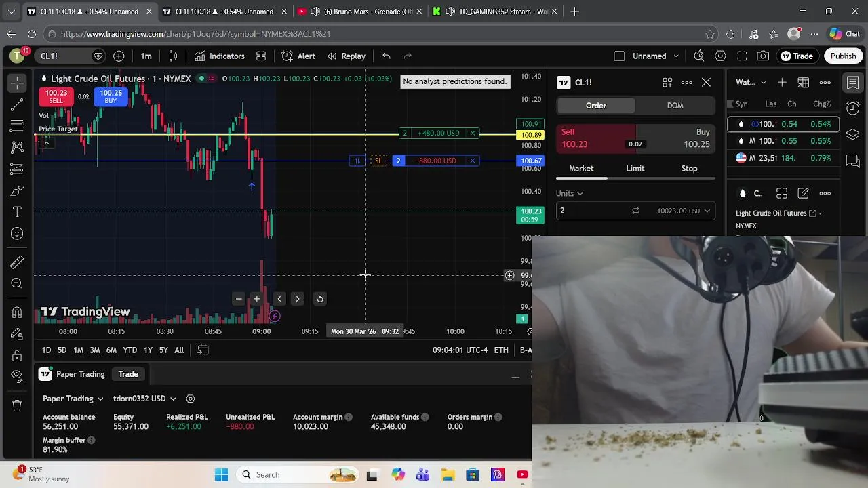Select the Limit order type
The image size is (868, 488).
(x=635, y=169)
